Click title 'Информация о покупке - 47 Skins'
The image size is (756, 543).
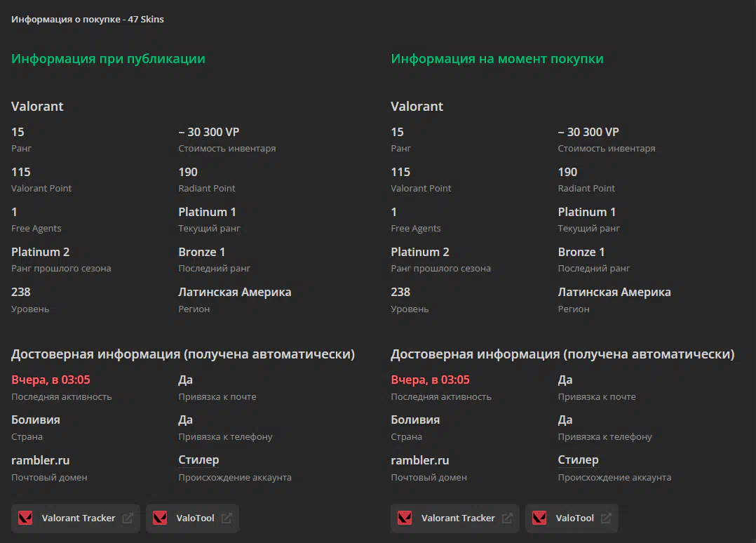click(x=88, y=19)
